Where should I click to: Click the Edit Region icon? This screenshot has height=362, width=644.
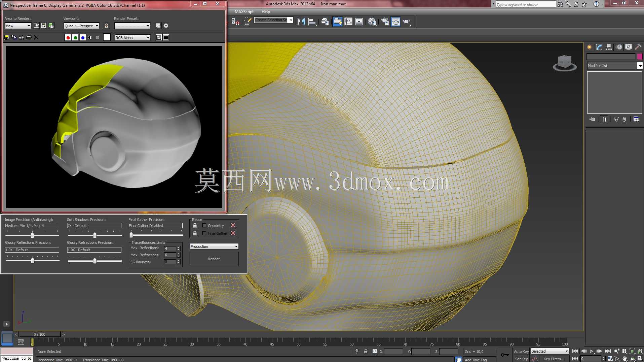[36, 26]
